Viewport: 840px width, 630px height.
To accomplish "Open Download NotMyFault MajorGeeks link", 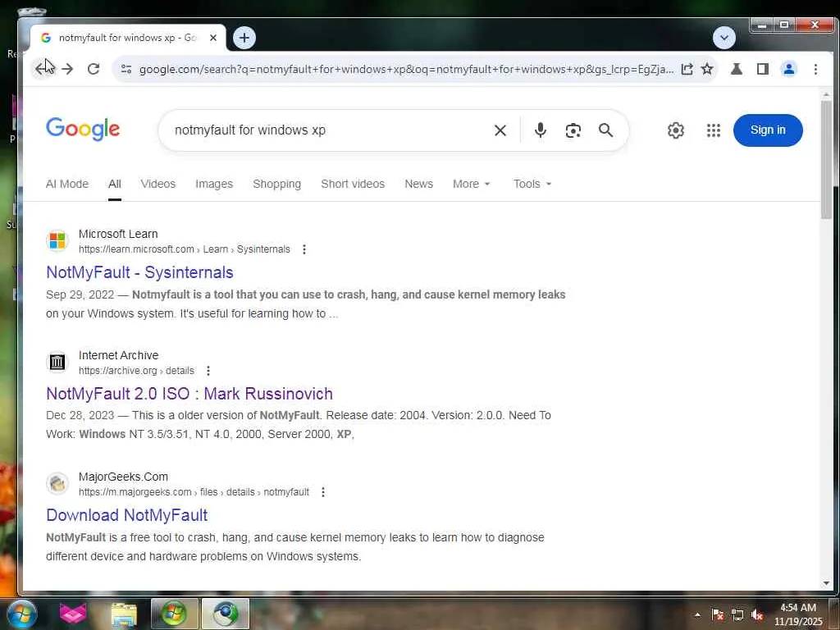I will (127, 515).
